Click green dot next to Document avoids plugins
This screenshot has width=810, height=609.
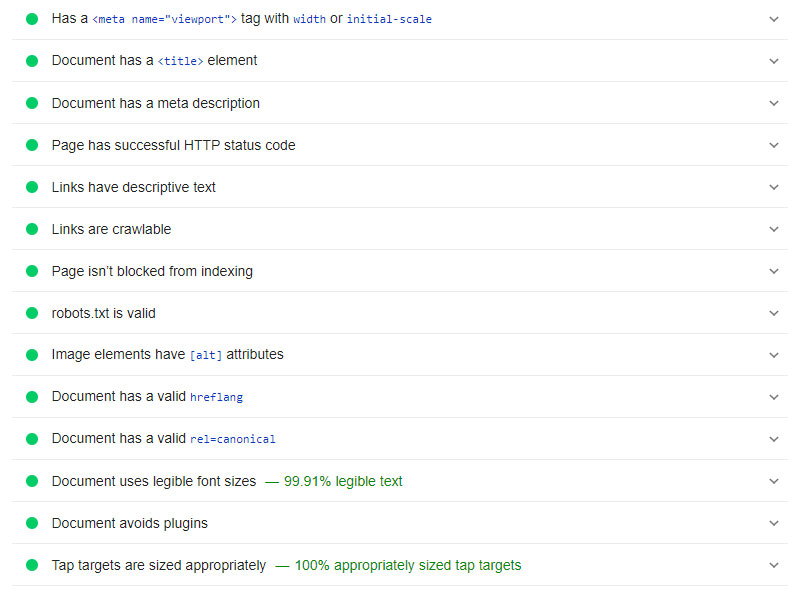pos(32,523)
